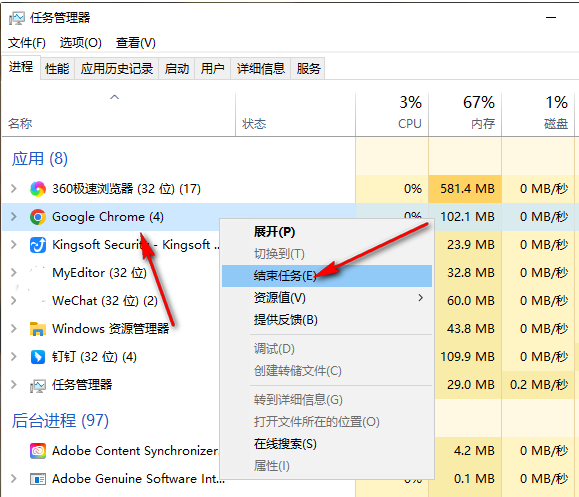Choose 展开(P) in the context menu
Screen dimensions: 579x497
coord(326,232)
